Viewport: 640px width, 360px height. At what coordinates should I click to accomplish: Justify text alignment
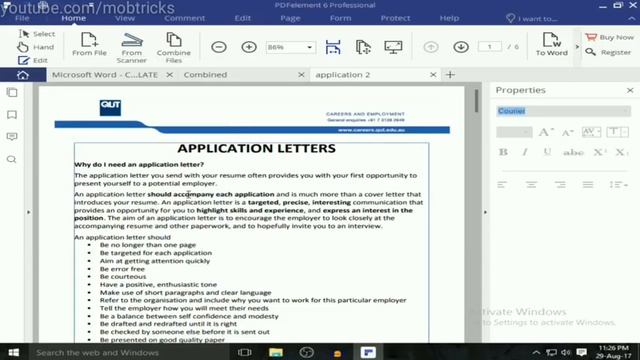tap(588, 185)
